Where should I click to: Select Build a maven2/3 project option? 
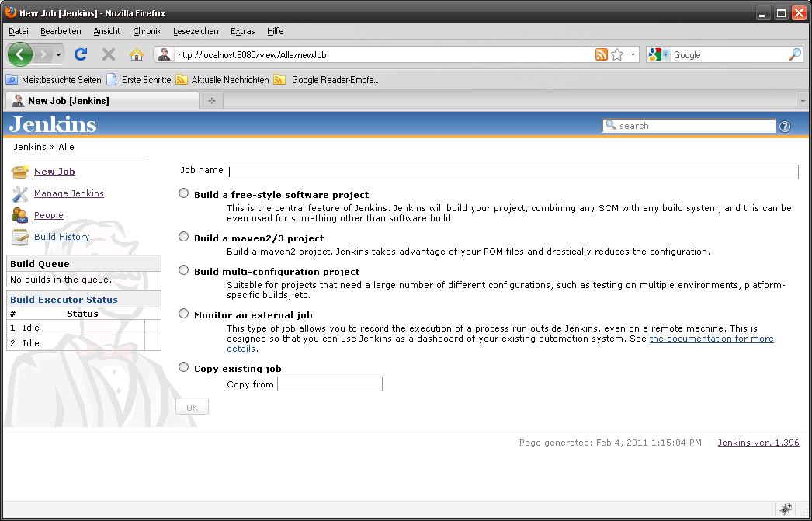click(x=184, y=237)
